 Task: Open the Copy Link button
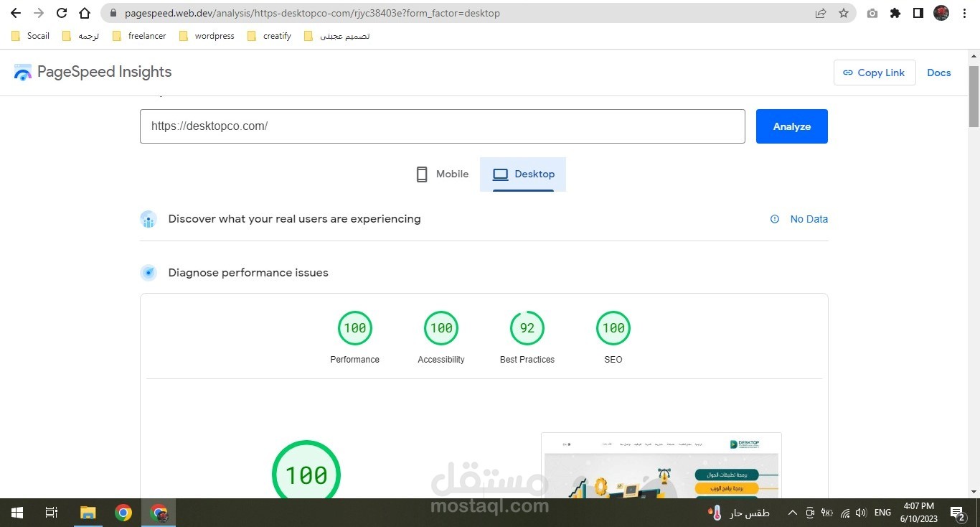point(874,73)
